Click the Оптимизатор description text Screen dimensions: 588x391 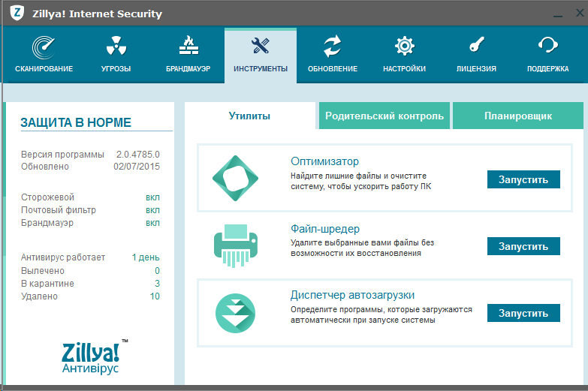pos(360,181)
